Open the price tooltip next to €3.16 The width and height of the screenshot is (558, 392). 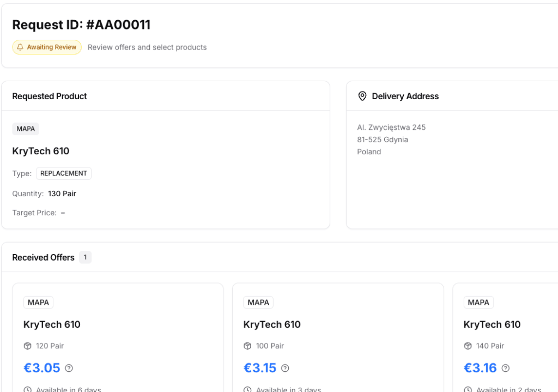pyautogui.click(x=505, y=368)
